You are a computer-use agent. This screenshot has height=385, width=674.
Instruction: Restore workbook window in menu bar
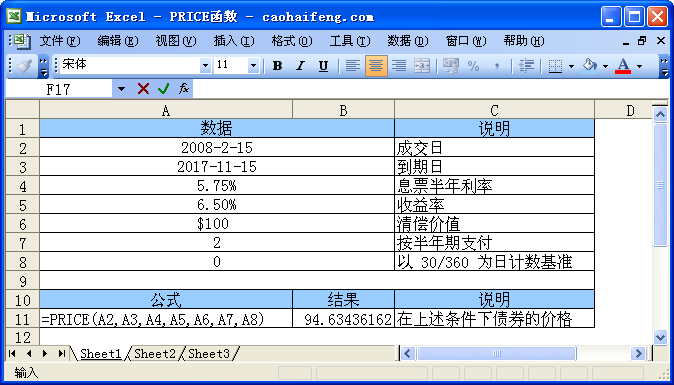click(642, 41)
